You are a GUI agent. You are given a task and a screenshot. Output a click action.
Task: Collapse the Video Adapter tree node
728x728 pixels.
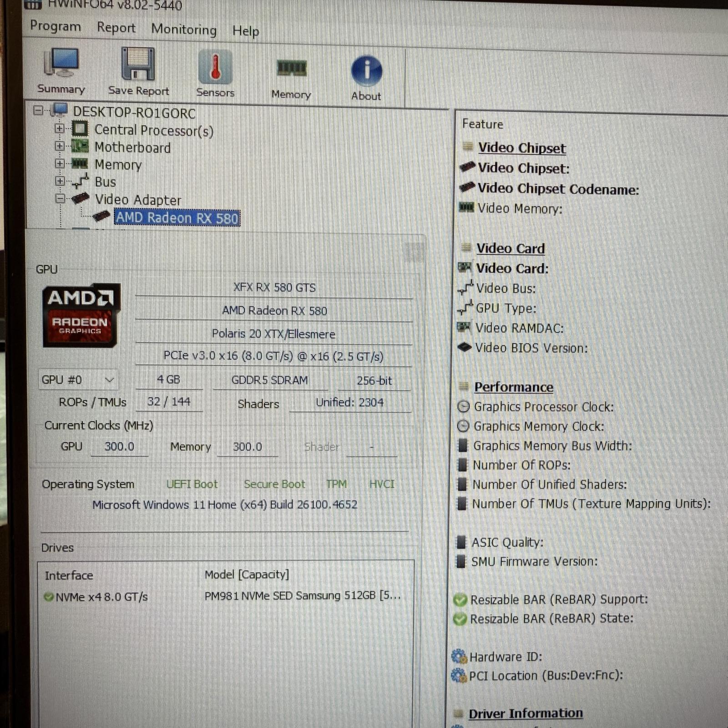tap(60, 199)
